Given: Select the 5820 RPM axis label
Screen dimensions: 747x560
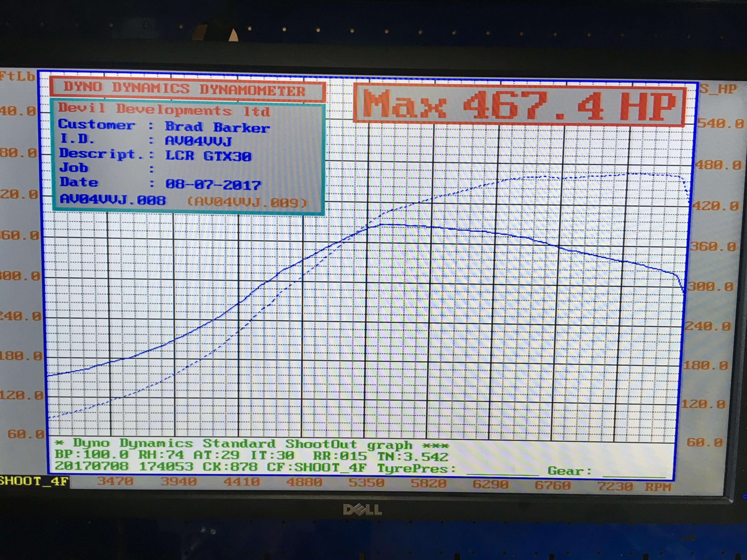Looking at the screenshot, I should 429,484.
